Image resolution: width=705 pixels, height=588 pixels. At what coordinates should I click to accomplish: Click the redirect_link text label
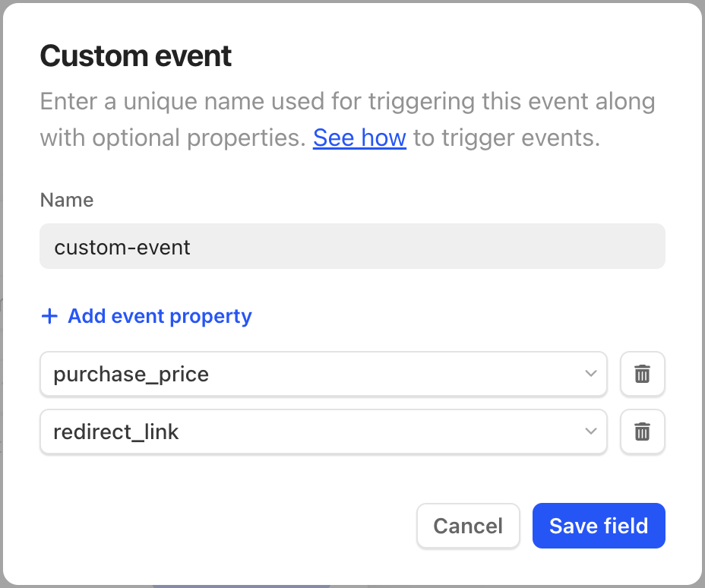tap(116, 432)
